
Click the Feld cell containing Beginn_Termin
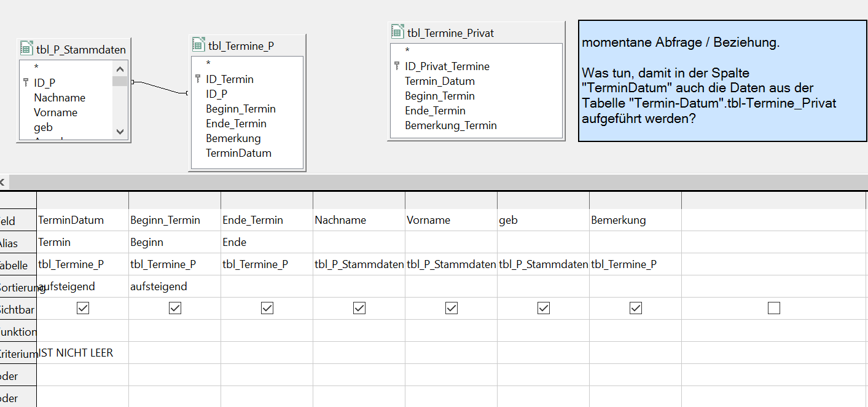(x=175, y=220)
